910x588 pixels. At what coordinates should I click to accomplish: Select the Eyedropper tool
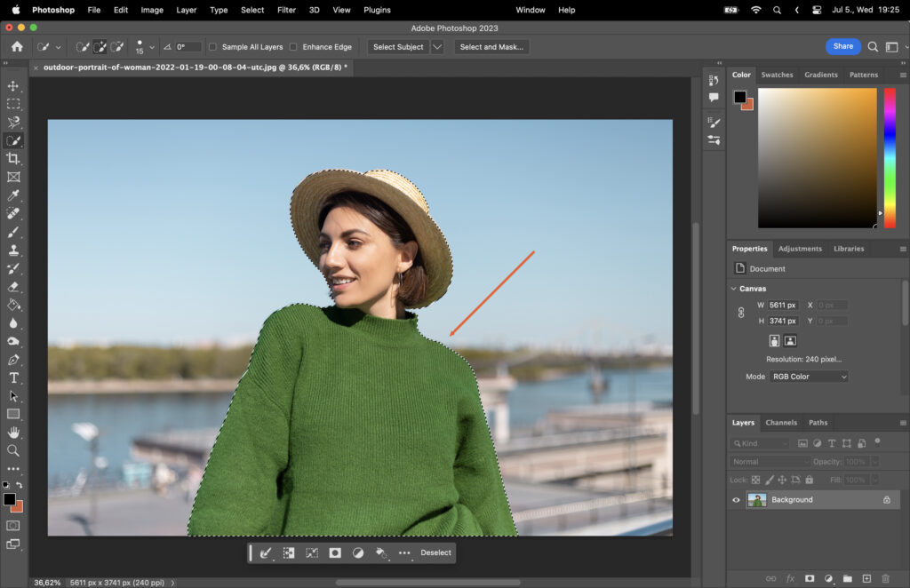pos(12,195)
